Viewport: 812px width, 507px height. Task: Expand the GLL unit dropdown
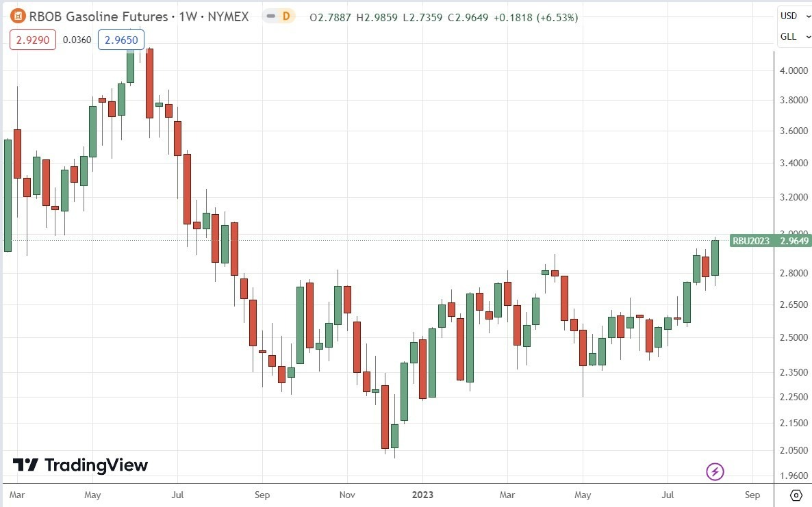click(x=795, y=36)
